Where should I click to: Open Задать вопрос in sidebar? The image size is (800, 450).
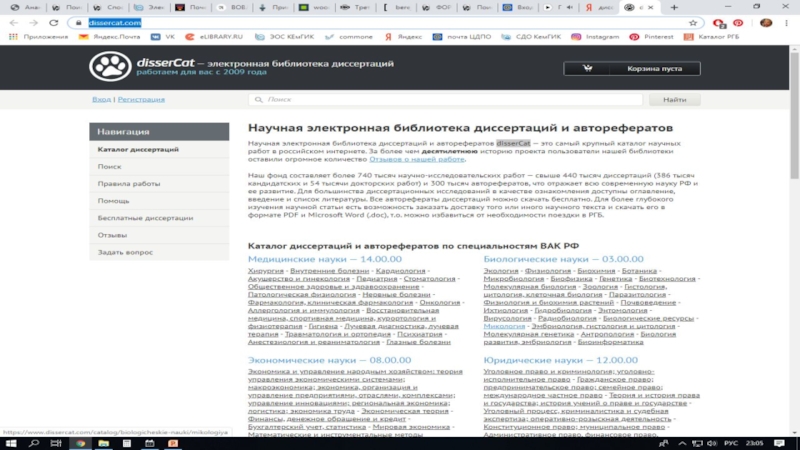(126, 252)
